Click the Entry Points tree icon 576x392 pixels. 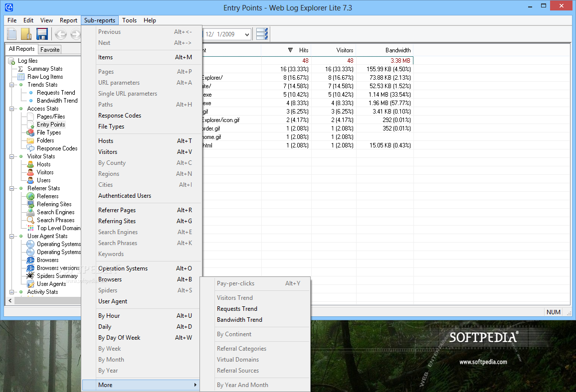pos(31,125)
